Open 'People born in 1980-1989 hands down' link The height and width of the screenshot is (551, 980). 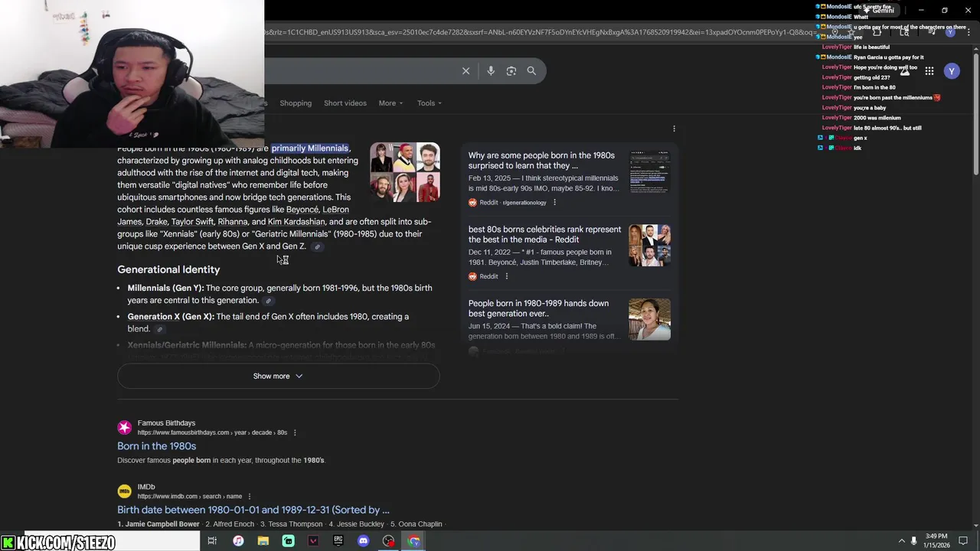click(538, 308)
